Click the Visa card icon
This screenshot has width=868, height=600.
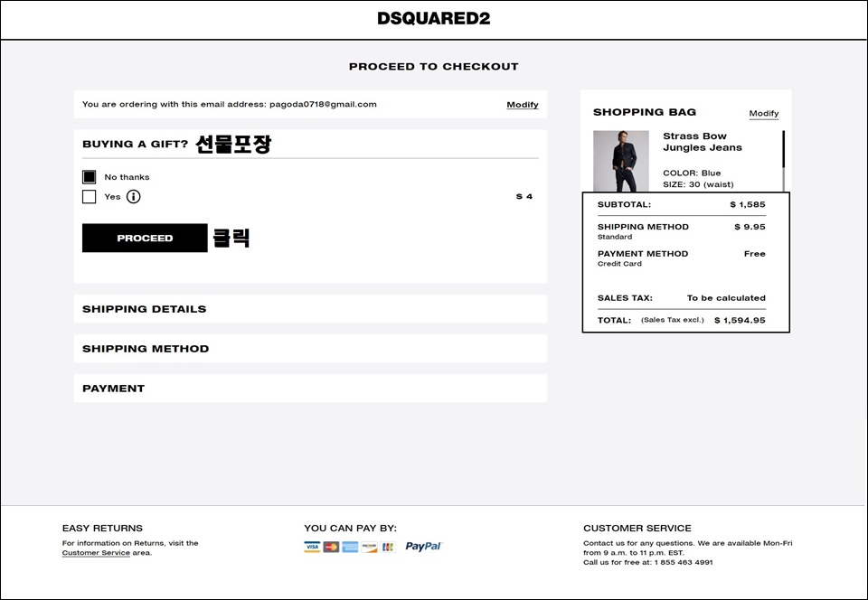point(312,547)
